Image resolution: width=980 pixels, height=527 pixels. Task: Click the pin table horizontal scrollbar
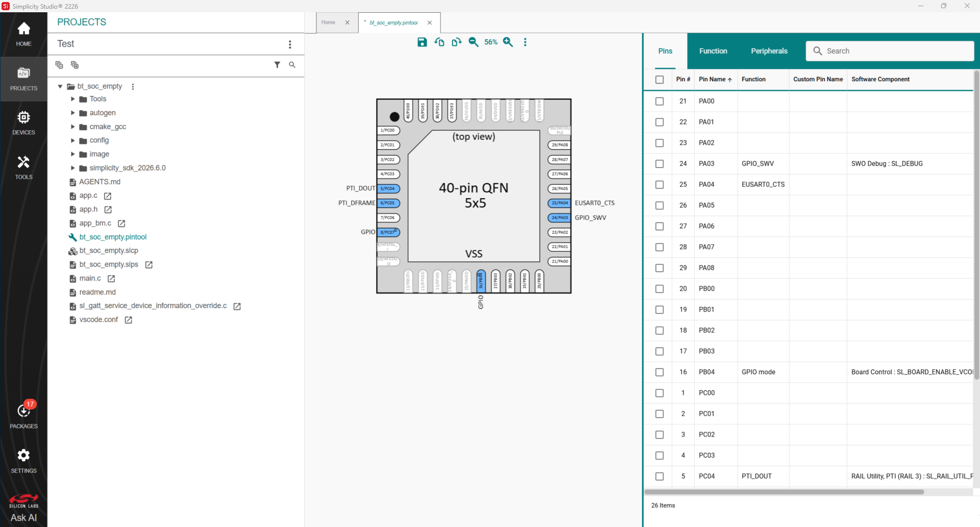(x=784, y=492)
